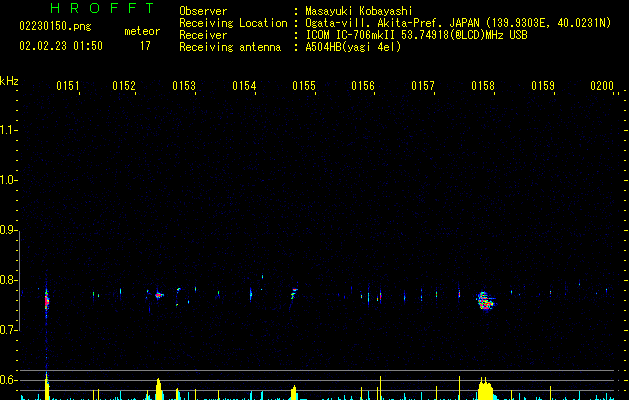Click the kHz axis unit label
Image resolution: width=629 pixels, height=400 pixels.
(9, 81)
